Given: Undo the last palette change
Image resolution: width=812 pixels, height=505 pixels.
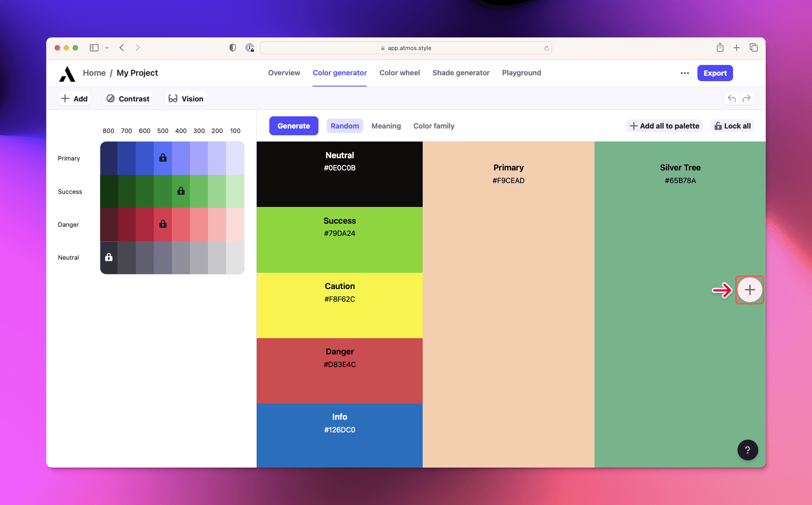Looking at the screenshot, I should point(731,98).
